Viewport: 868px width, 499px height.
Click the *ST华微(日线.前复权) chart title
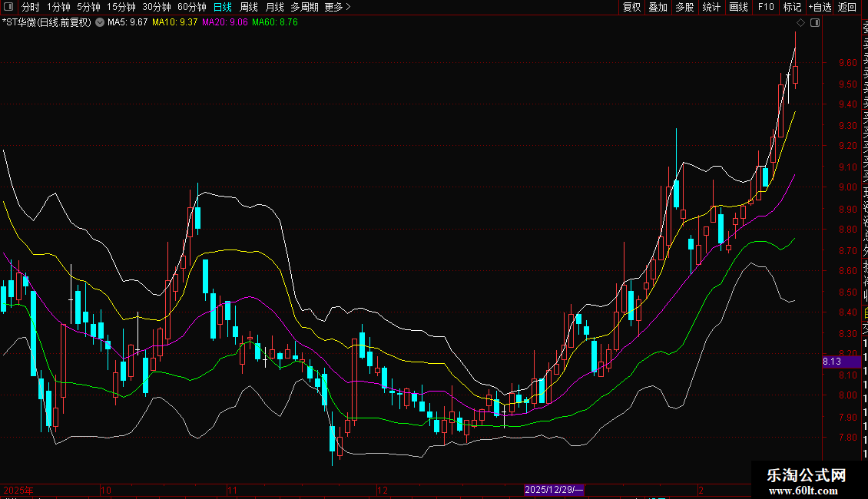tap(47, 23)
